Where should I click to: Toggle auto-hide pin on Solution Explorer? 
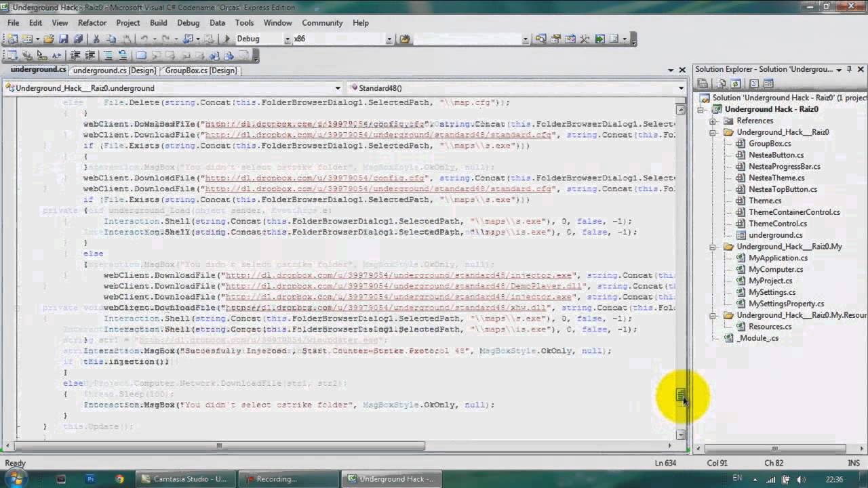coord(849,69)
